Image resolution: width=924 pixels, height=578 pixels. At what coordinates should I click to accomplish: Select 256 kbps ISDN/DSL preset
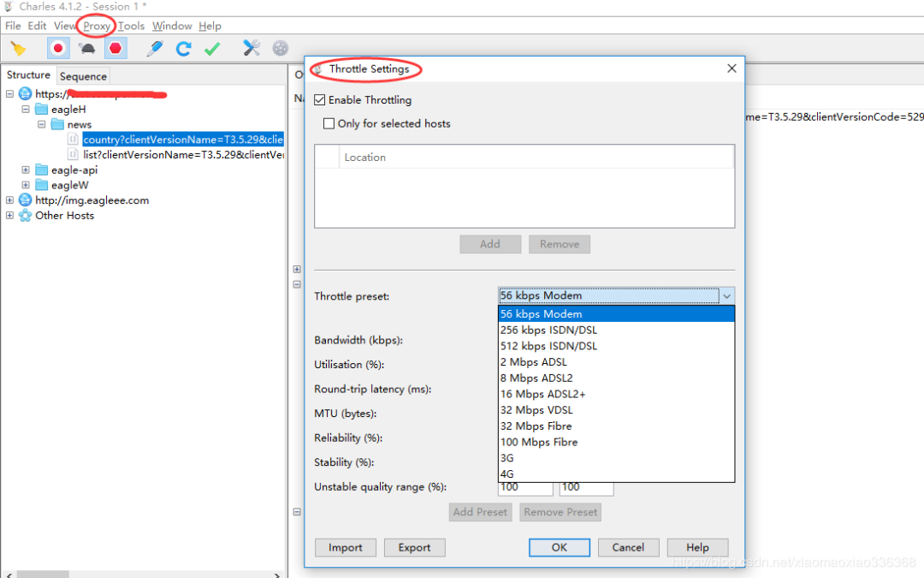616,330
